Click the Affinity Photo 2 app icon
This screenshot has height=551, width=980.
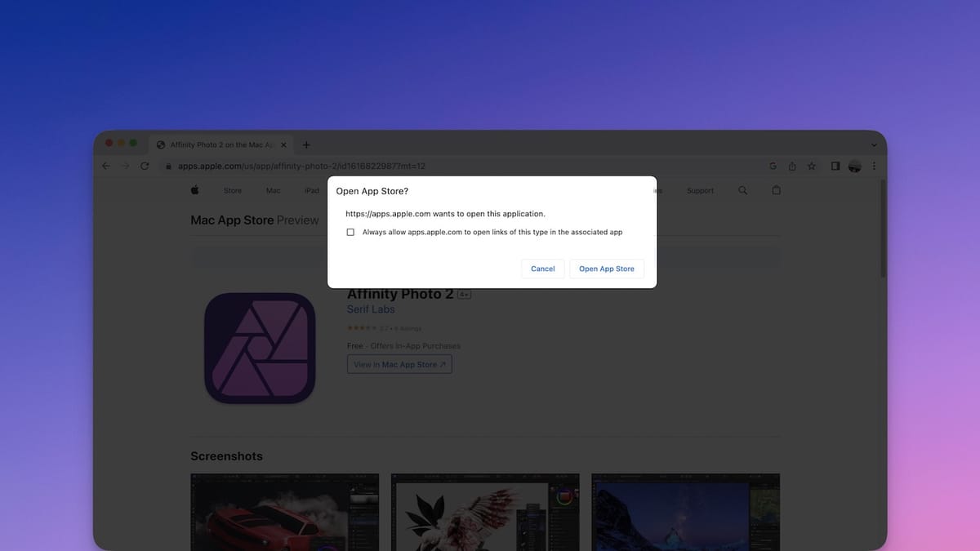click(260, 348)
